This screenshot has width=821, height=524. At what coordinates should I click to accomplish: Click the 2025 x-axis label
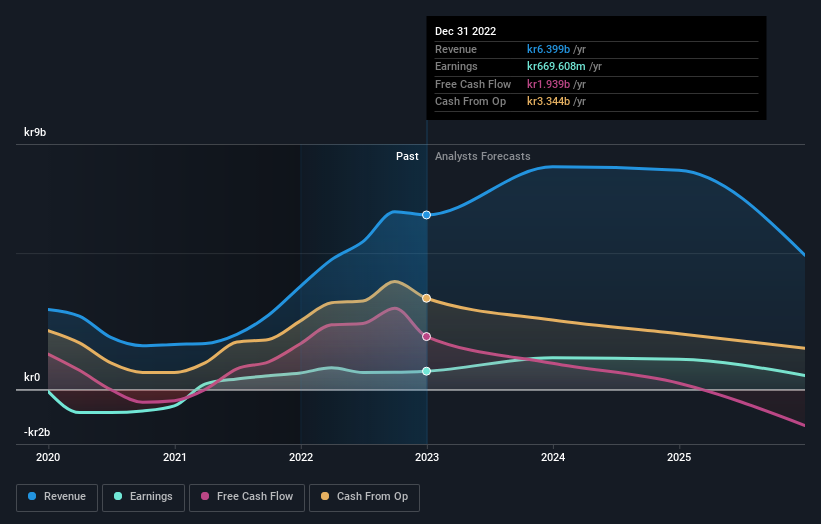point(679,458)
